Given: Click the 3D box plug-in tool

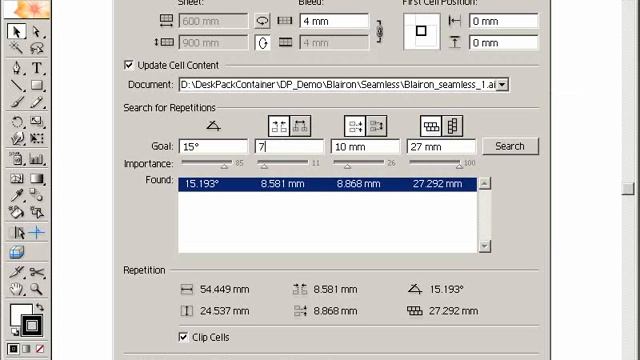Looking at the screenshot, I should [x=17, y=252].
